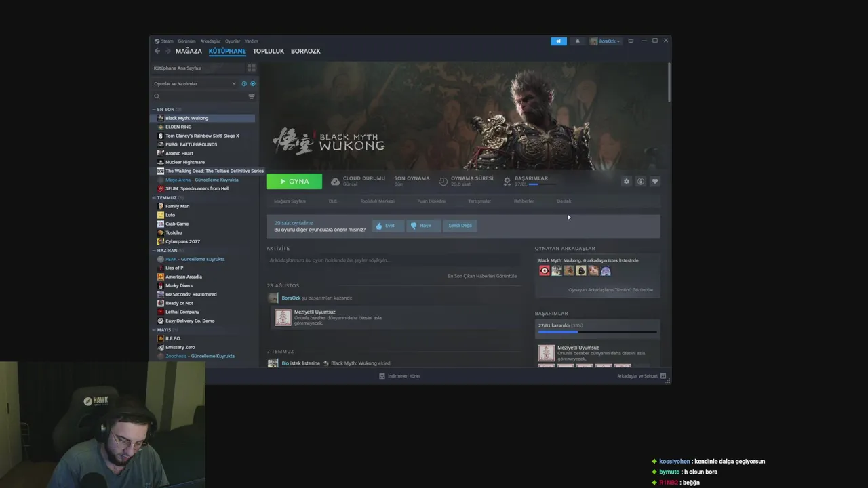The width and height of the screenshot is (868, 488).
Task: Open the DLC link
Action: click(x=333, y=201)
